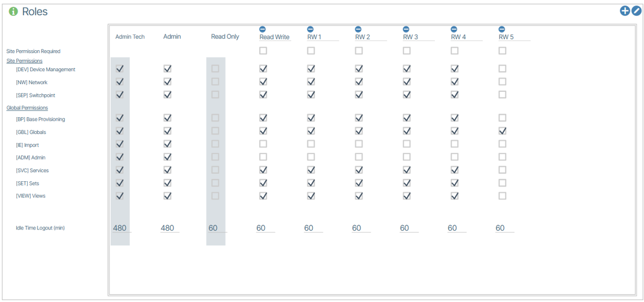Click Idle Time Logout field for Admin
Viewport: 644px width, 302px height.
tap(169, 228)
